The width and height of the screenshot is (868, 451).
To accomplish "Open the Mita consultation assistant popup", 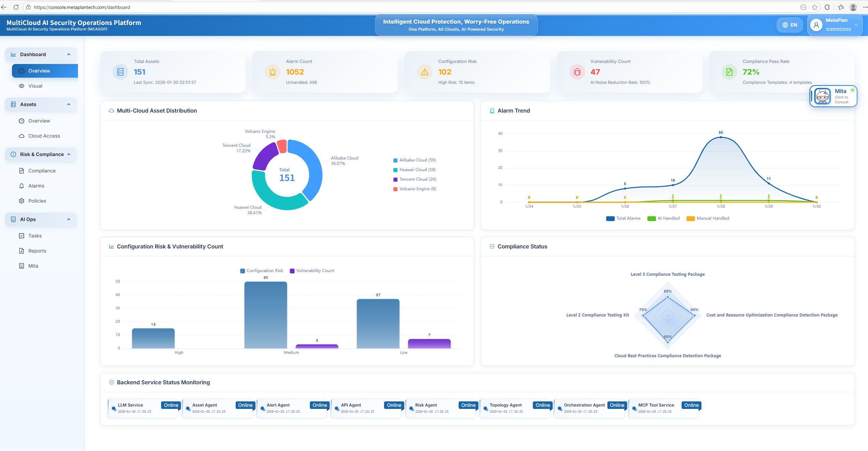I will click(x=833, y=96).
